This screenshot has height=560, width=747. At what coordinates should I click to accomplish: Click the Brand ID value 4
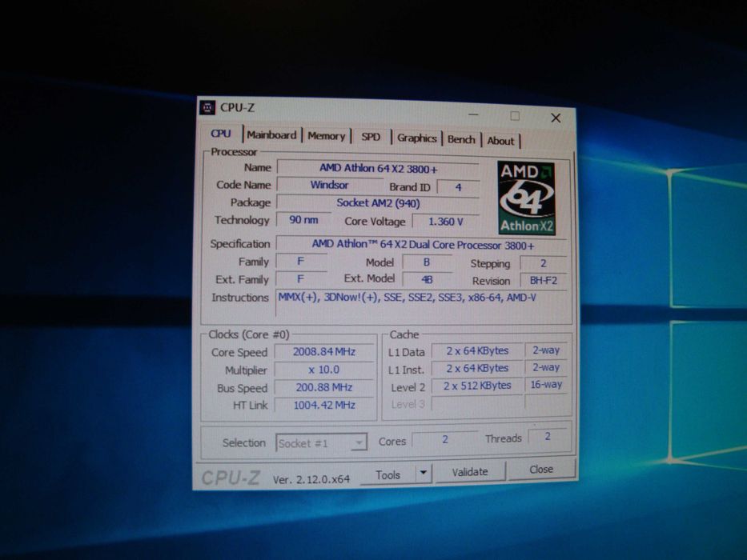tap(458, 187)
